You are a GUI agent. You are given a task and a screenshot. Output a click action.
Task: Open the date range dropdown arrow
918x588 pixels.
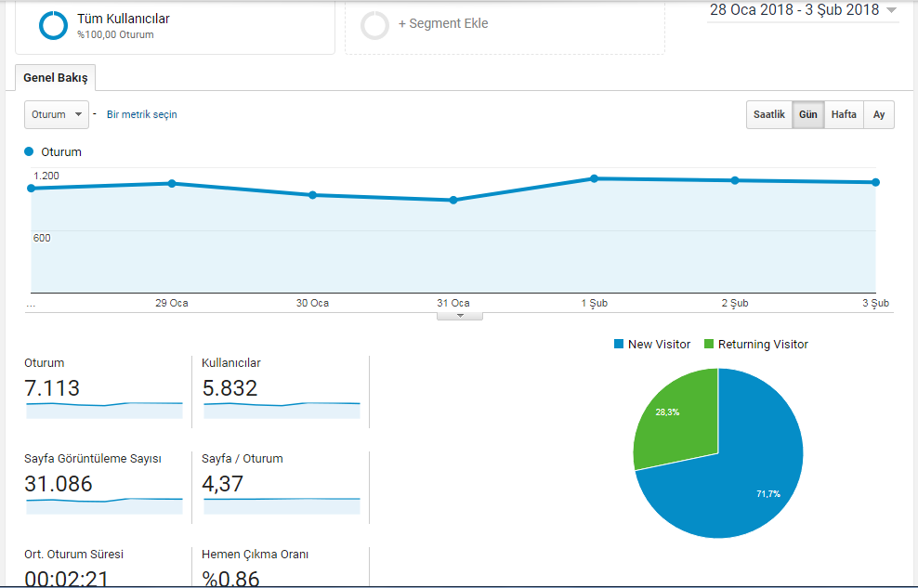pos(891,10)
